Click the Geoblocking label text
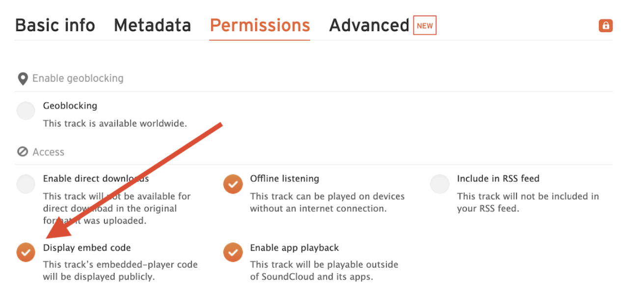644x301 pixels. pos(70,106)
